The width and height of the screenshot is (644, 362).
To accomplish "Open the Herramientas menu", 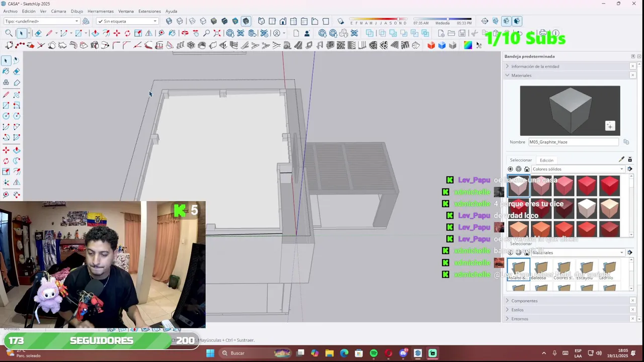I will [x=101, y=11].
